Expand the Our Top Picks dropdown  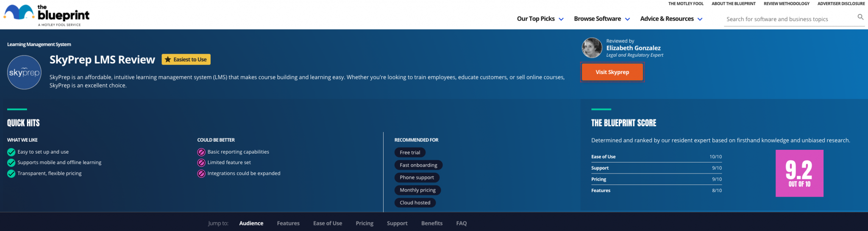coord(540,19)
